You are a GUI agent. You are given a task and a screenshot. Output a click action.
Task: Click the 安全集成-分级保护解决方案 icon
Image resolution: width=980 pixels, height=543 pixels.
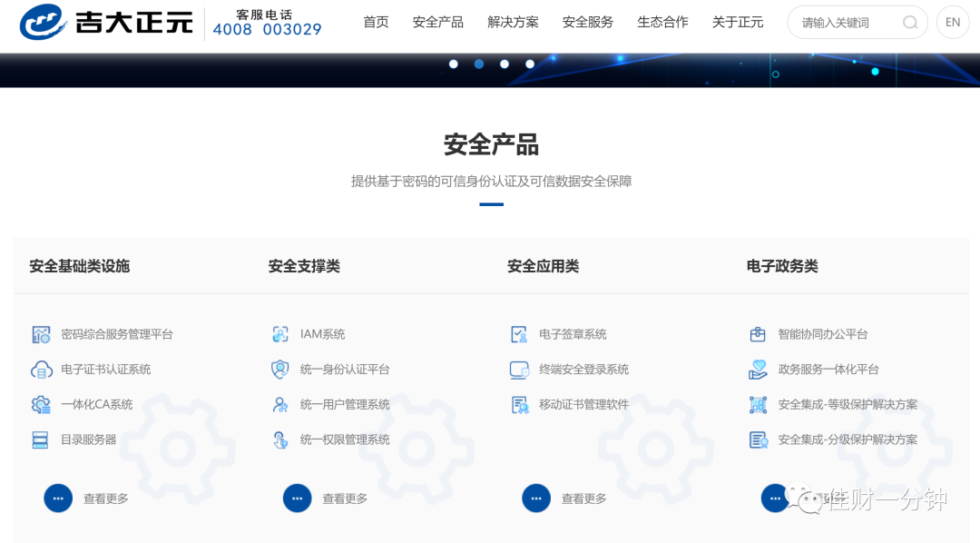[758, 439]
